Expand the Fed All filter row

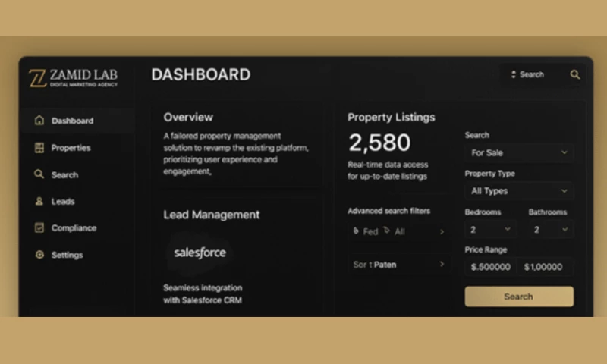[x=399, y=232]
